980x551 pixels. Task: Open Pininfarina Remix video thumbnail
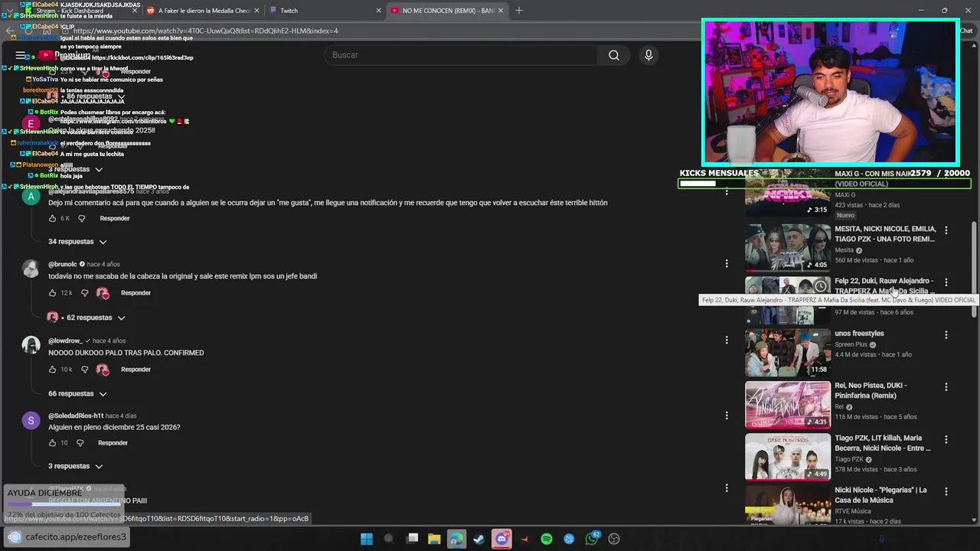788,405
